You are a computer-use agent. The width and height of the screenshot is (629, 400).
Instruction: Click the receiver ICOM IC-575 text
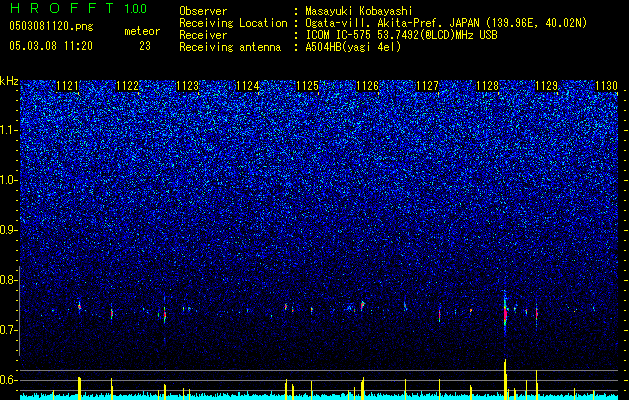401,35
